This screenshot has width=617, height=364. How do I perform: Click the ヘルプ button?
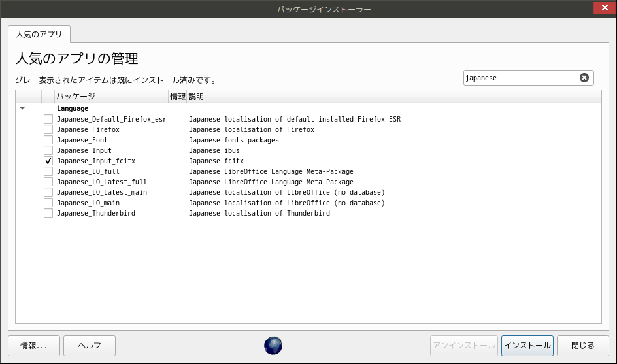click(x=90, y=346)
